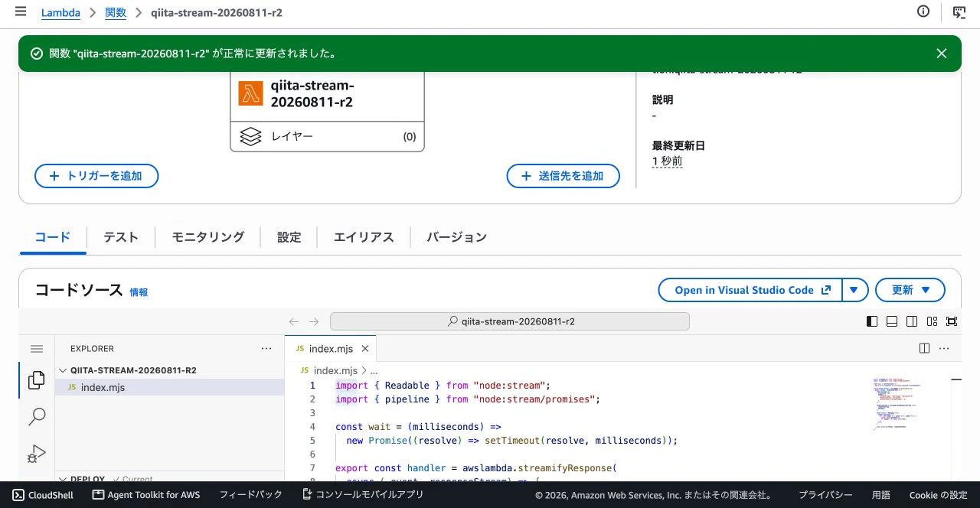Go back with the editor left arrow

294,322
